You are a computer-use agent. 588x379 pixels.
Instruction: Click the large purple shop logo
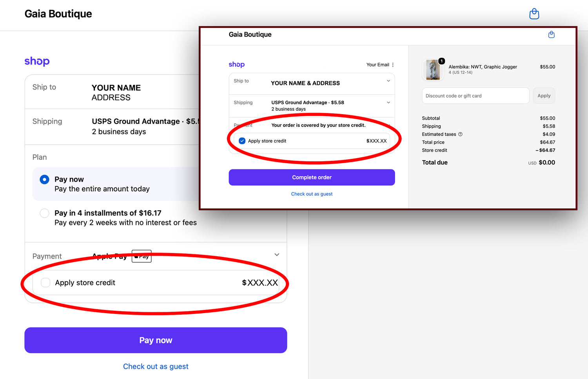point(37,61)
